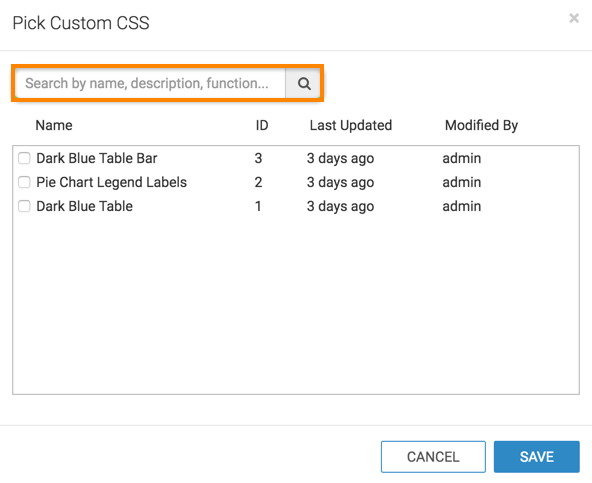Check the Pie Chart Legend Labels checkbox
Image resolution: width=592 pixels, height=483 pixels.
click(24, 182)
